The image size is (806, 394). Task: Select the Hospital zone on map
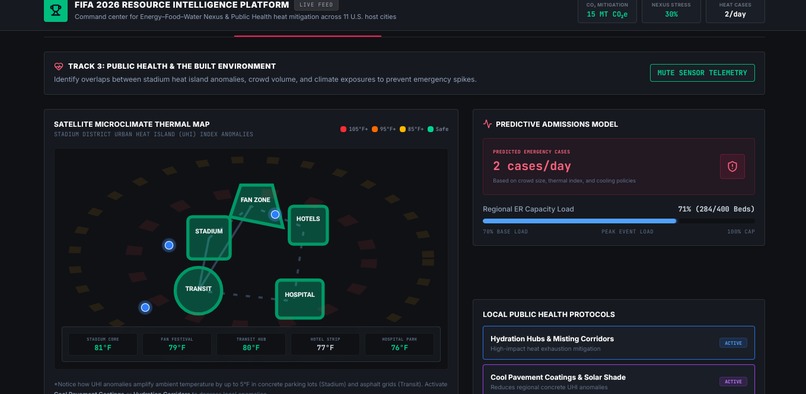tap(300, 299)
